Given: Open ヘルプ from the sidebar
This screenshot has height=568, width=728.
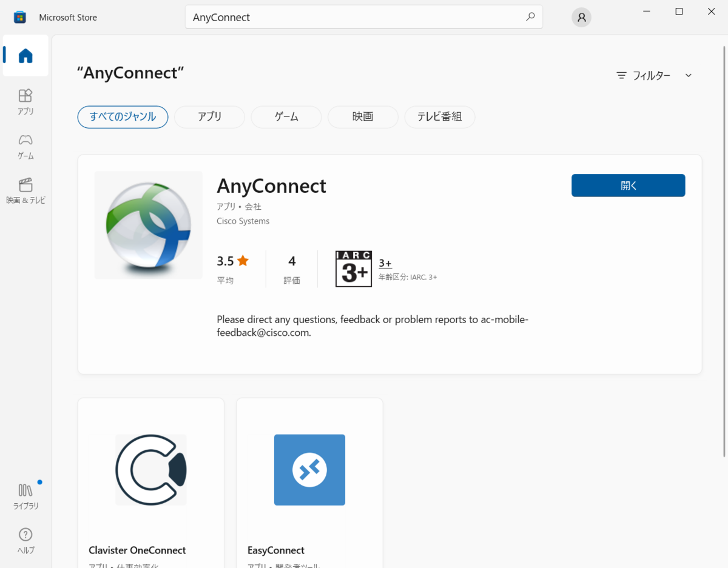Looking at the screenshot, I should click(25, 540).
